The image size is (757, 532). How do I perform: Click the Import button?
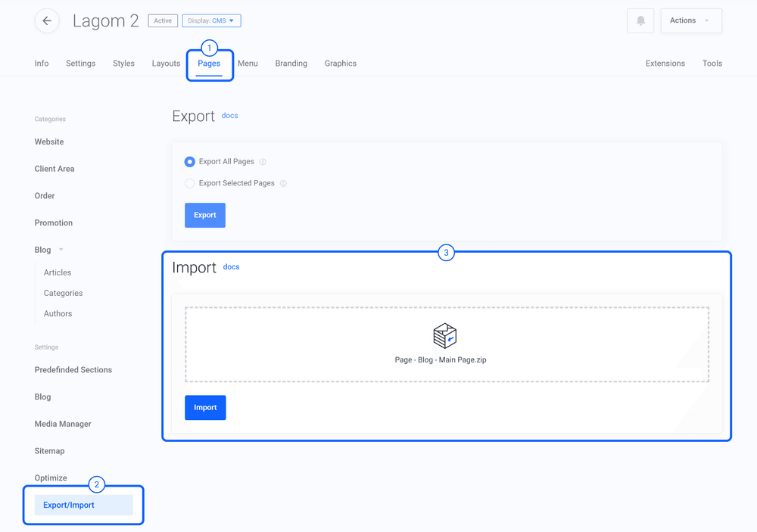click(x=204, y=407)
